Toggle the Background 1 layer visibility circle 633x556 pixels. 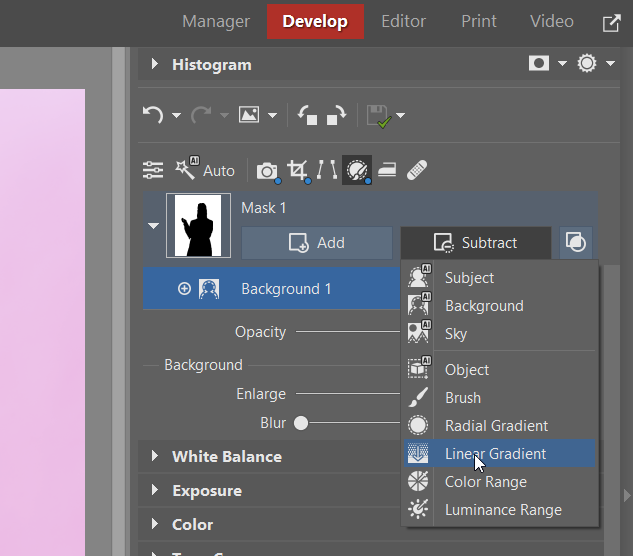coord(184,289)
